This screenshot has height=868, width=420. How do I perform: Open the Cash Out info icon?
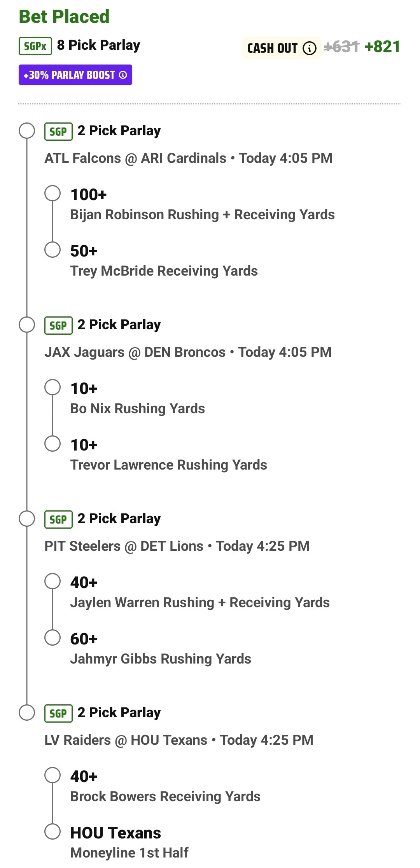tap(310, 48)
